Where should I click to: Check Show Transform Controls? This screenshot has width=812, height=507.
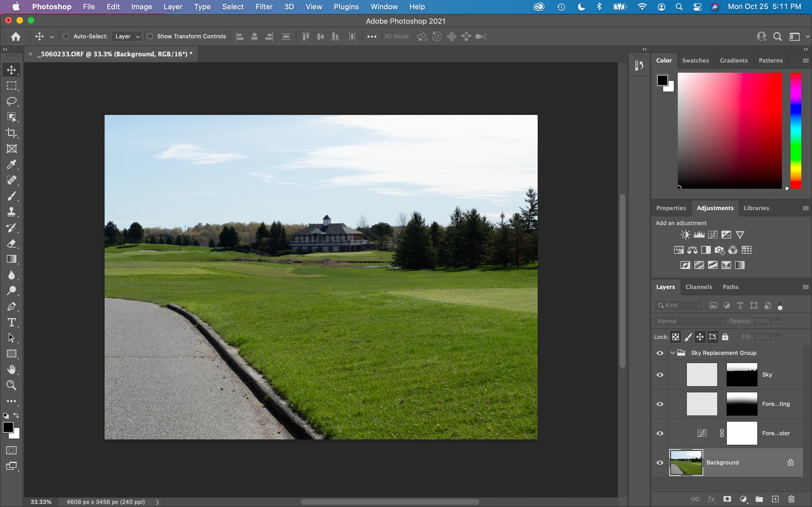tap(150, 36)
